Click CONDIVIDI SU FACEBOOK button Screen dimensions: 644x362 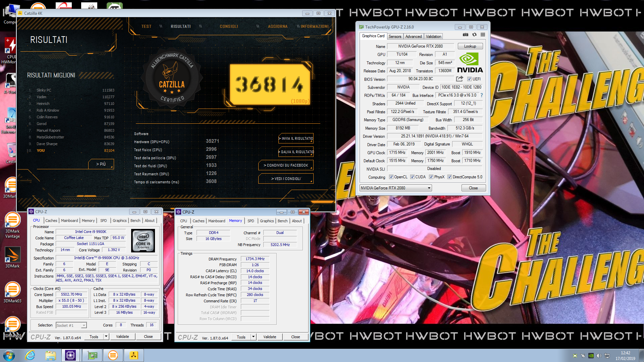click(286, 165)
